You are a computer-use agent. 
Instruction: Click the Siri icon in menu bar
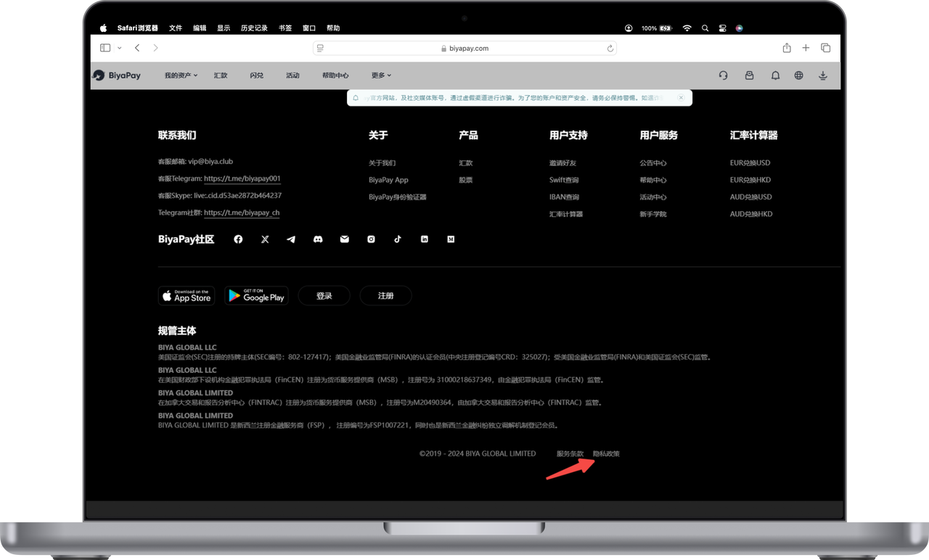click(x=740, y=28)
